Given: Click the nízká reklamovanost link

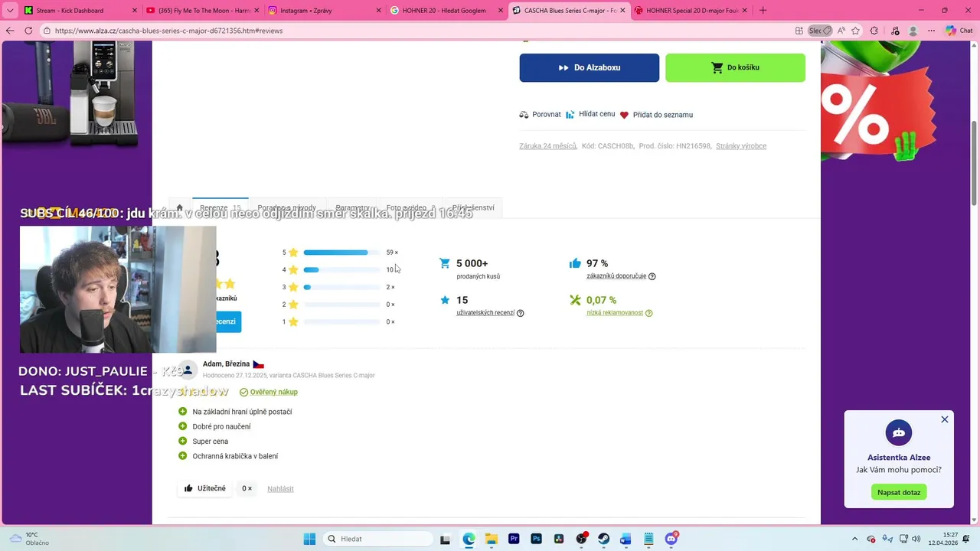Looking at the screenshot, I should 615,313.
